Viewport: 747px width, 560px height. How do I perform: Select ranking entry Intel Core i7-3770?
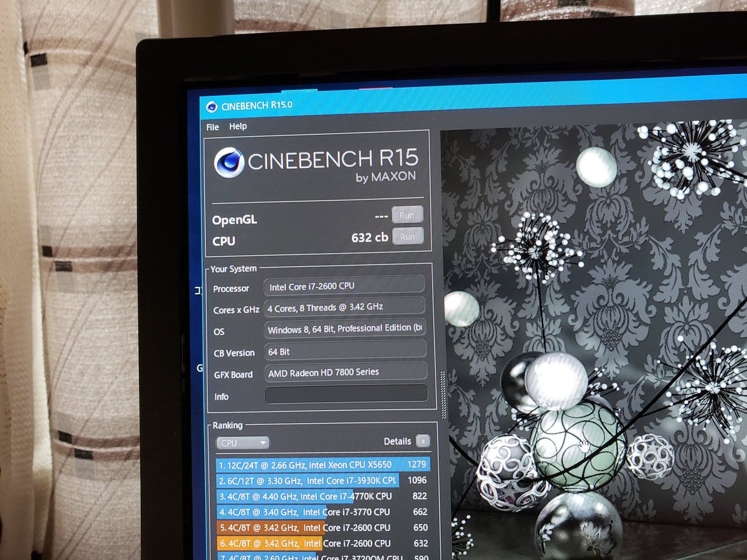tap(323, 512)
